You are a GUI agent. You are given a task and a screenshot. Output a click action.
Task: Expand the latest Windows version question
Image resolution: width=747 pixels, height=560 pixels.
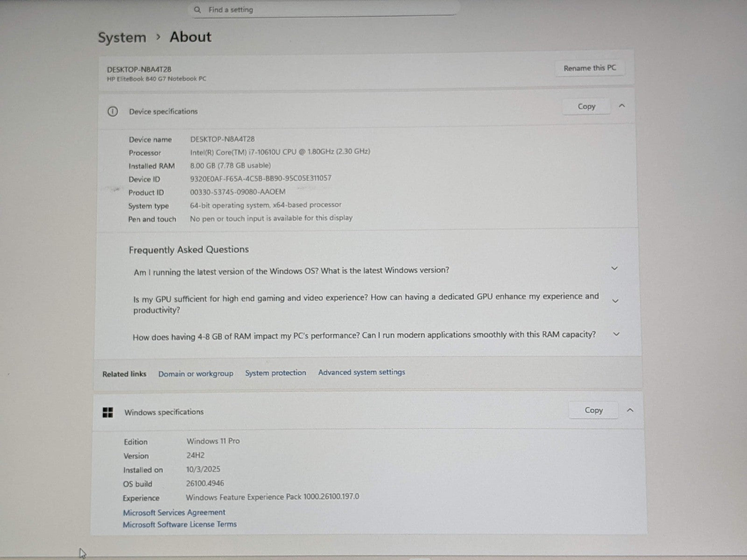pyautogui.click(x=614, y=268)
